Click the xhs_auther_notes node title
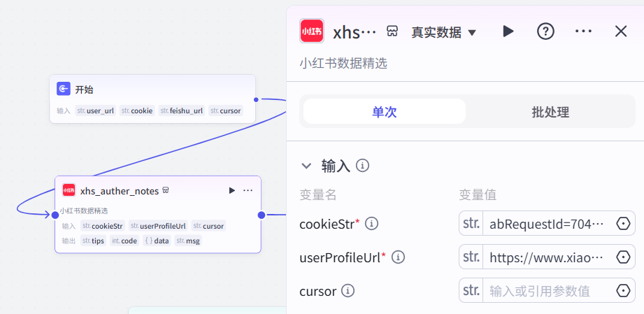The height and width of the screenshot is (314, 644). click(120, 191)
